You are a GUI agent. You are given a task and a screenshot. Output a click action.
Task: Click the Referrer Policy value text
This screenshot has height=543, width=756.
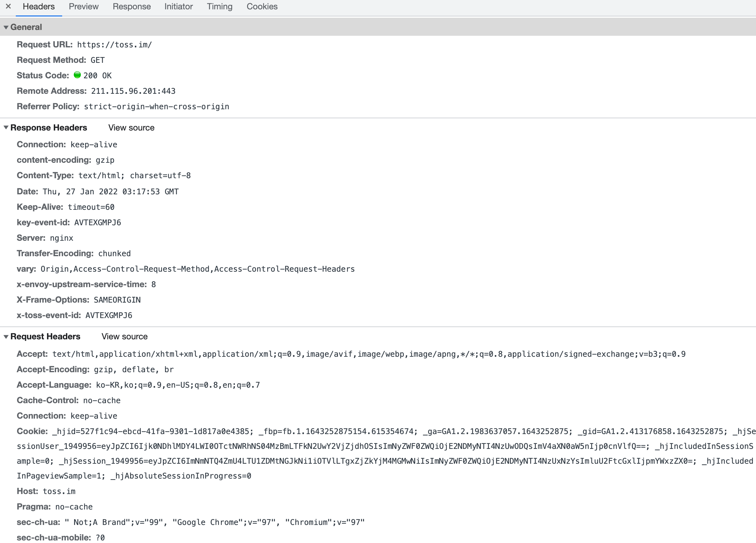click(156, 107)
